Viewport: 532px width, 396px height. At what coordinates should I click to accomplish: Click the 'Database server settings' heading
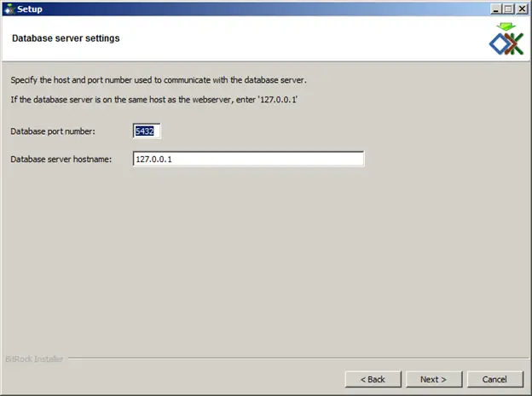(66, 38)
